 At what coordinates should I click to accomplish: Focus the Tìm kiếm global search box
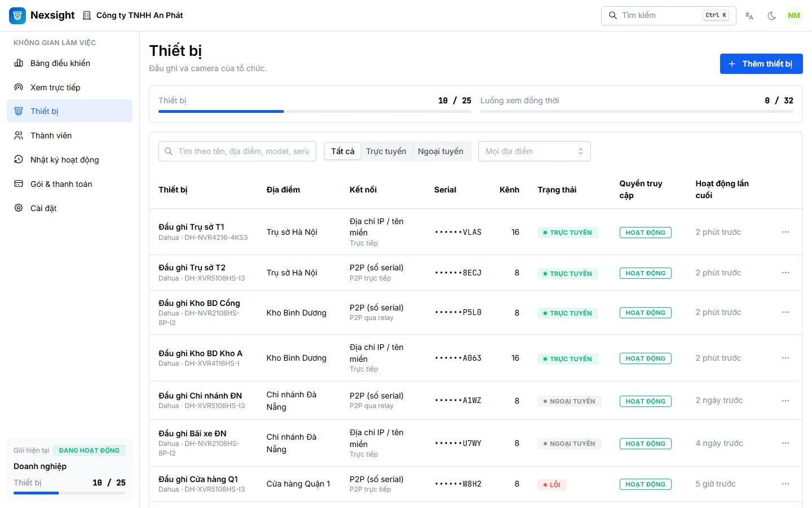pyautogui.click(x=669, y=16)
